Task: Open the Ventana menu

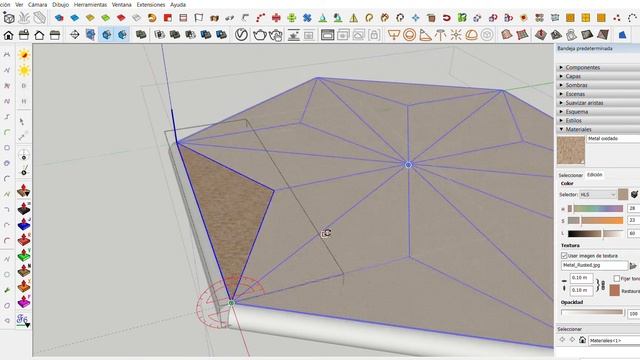Action: point(122,4)
